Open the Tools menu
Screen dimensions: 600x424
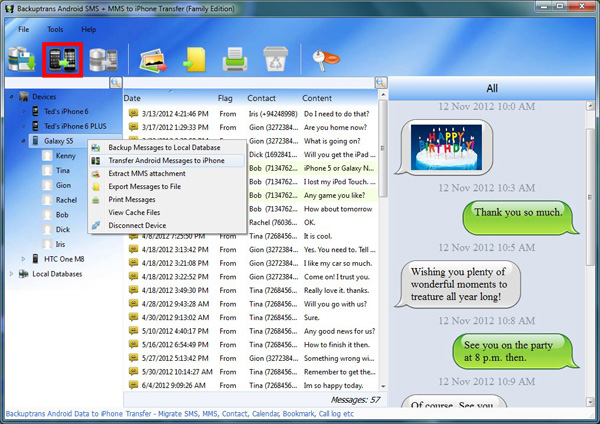55,29
